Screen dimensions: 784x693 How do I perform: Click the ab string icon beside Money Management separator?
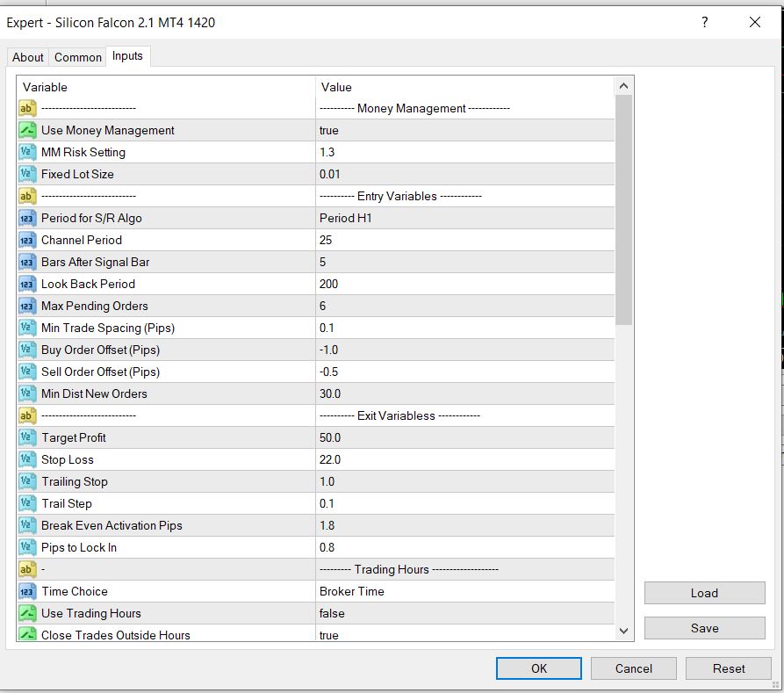[x=25, y=108]
